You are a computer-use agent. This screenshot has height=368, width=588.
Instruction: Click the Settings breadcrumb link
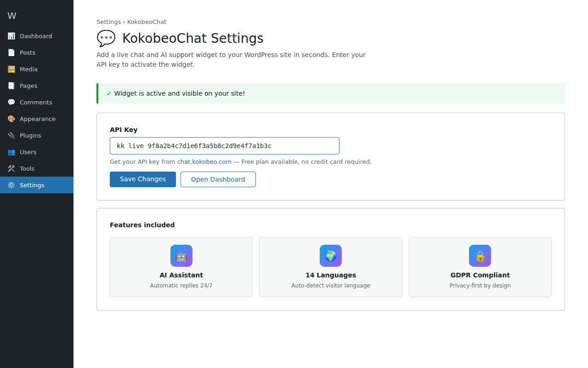(x=108, y=22)
